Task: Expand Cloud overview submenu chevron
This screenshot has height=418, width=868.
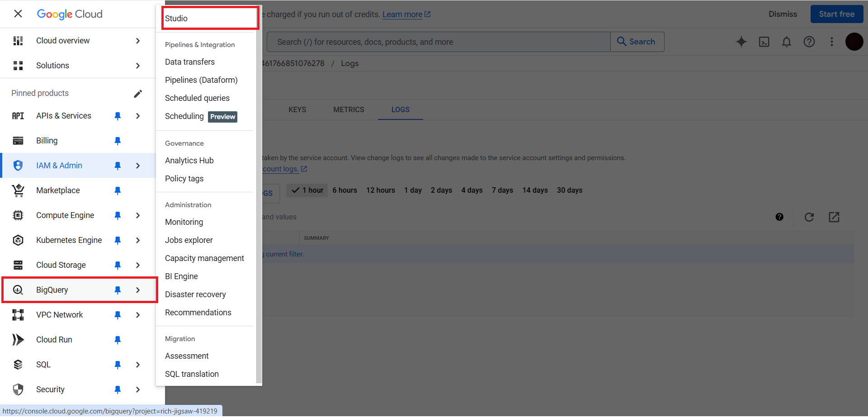Action: [138, 41]
